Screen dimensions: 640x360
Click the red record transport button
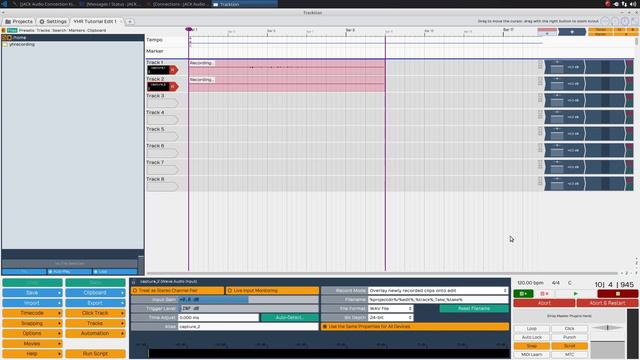click(544, 293)
